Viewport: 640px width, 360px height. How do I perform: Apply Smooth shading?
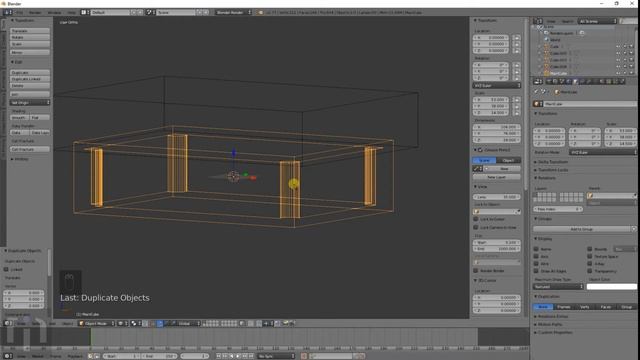click(x=20, y=118)
